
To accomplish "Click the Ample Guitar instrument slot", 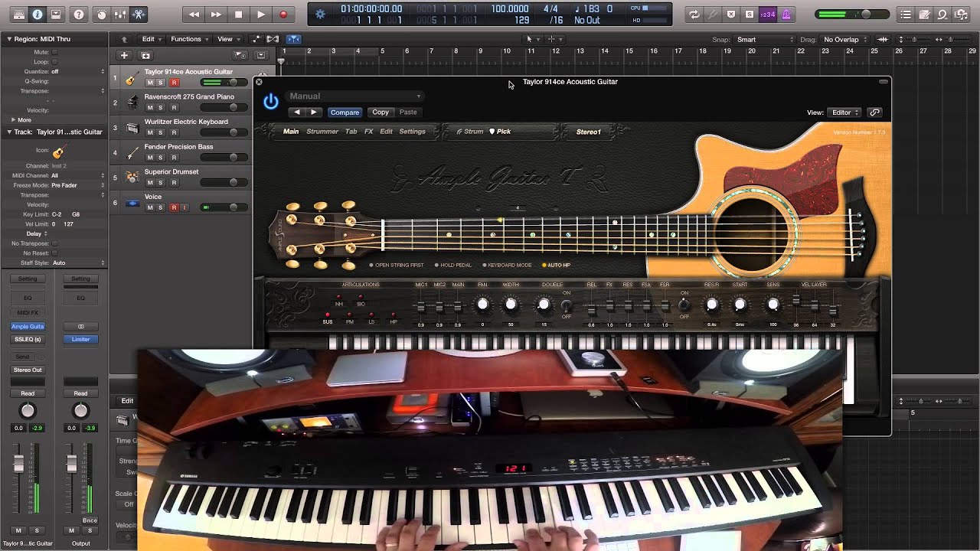I will [28, 327].
